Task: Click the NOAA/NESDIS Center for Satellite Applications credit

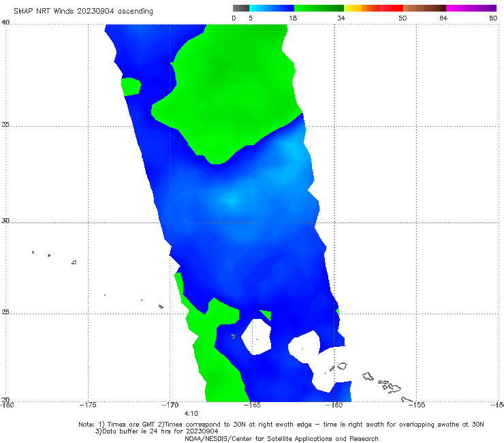Action: click(281, 438)
